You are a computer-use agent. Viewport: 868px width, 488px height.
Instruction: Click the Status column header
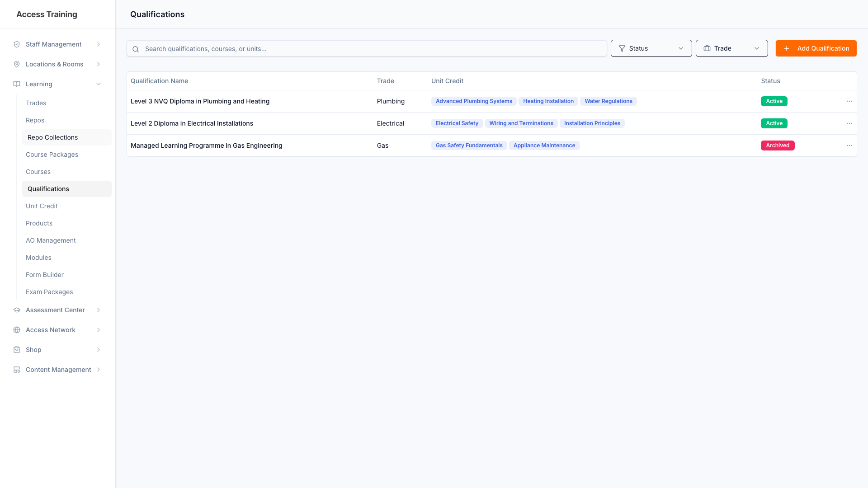pos(770,81)
